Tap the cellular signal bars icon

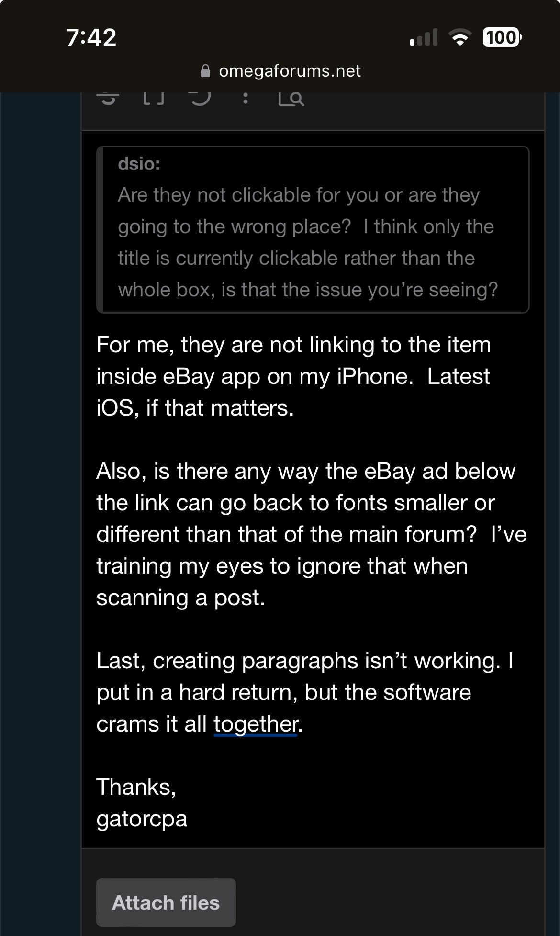pyautogui.click(x=424, y=37)
